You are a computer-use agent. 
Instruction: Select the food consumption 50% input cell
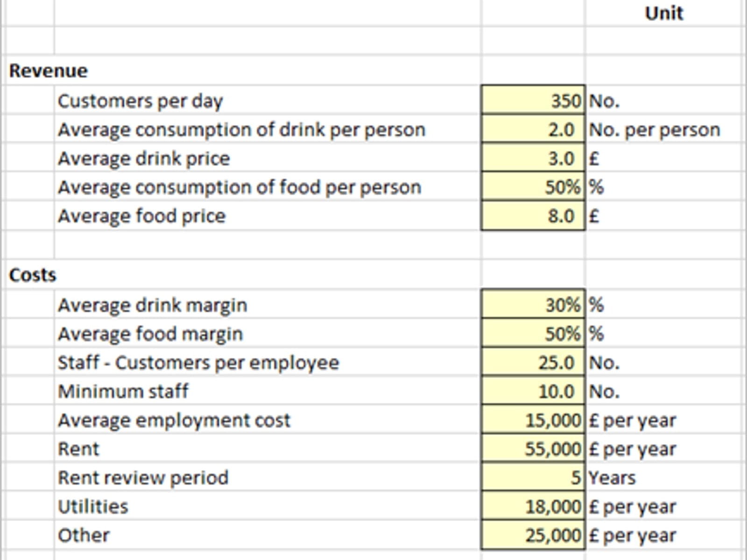(x=533, y=187)
